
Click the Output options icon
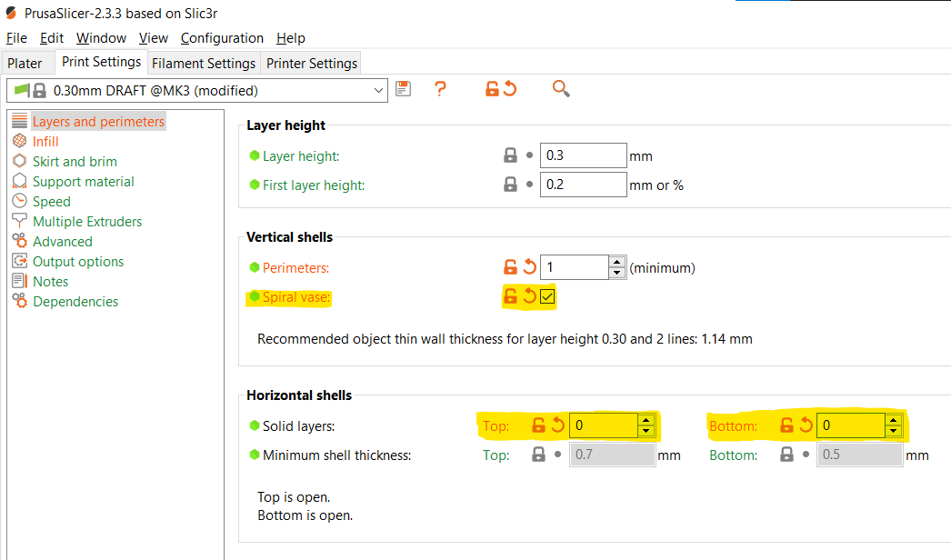tap(19, 261)
